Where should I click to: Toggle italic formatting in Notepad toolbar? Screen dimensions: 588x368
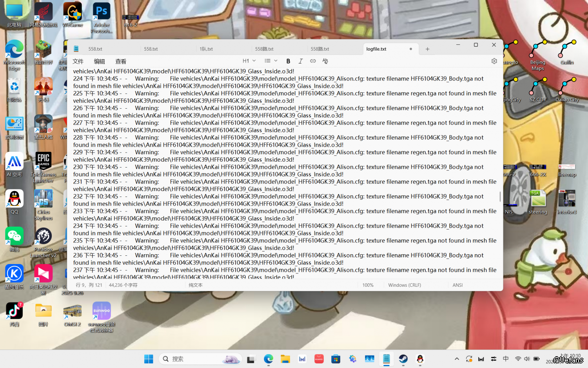point(301,61)
